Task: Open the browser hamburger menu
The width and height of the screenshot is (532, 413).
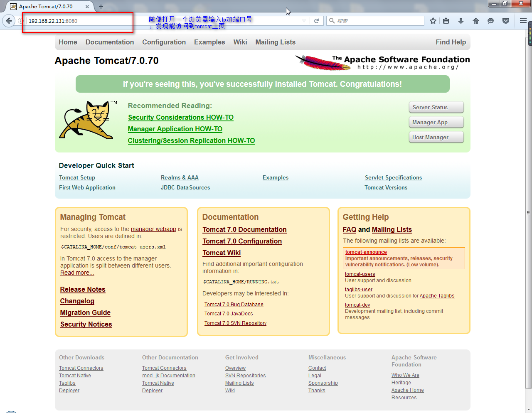Action: 523,21
